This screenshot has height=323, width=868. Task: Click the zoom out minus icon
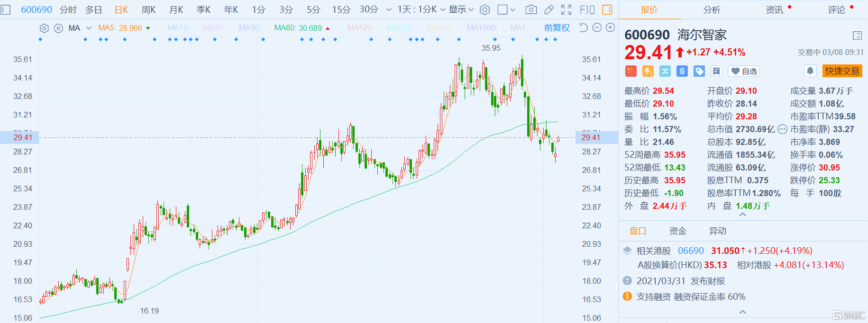(x=597, y=28)
